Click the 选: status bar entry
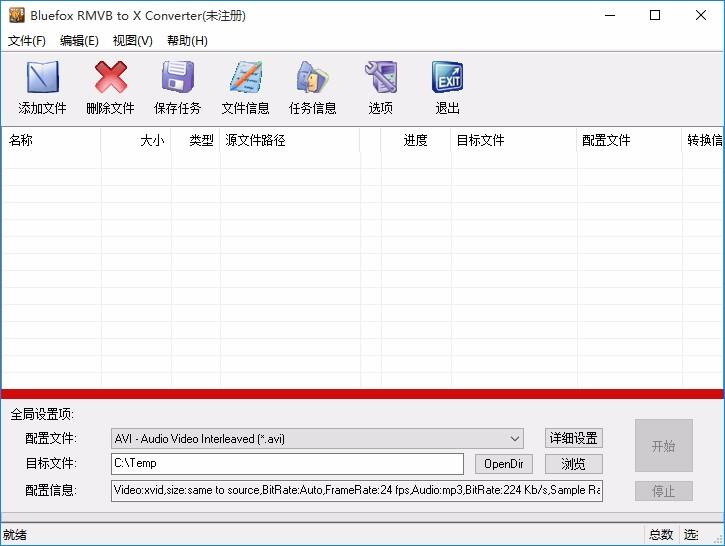Viewport: 725px width, 546px height. tap(691, 535)
